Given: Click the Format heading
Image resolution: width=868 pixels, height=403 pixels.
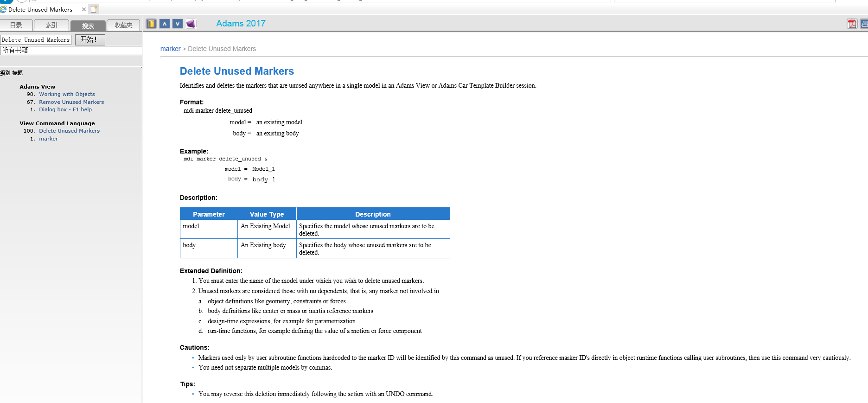Looking at the screenshot, I should (x=191, y=102).
